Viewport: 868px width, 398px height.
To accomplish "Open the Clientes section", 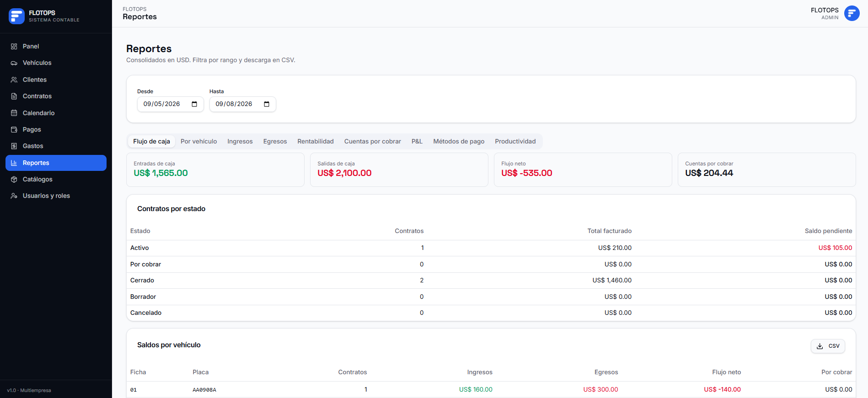I will [56, 80].
